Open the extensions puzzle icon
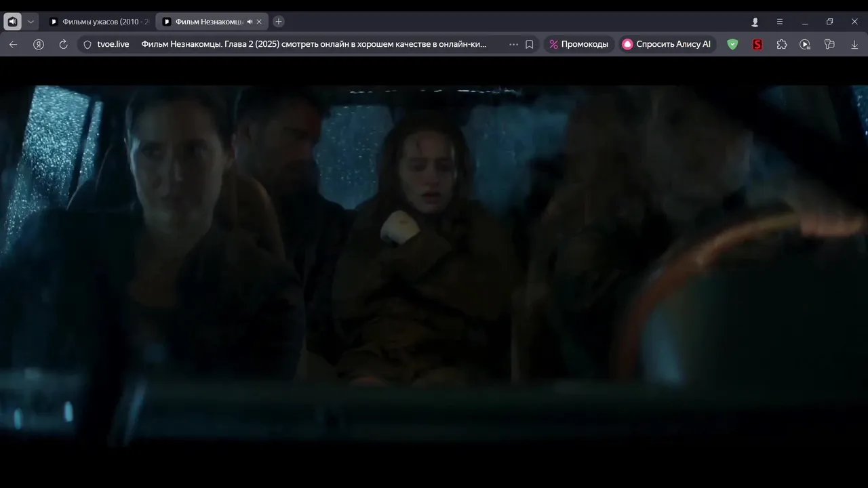 coord(782,44)
